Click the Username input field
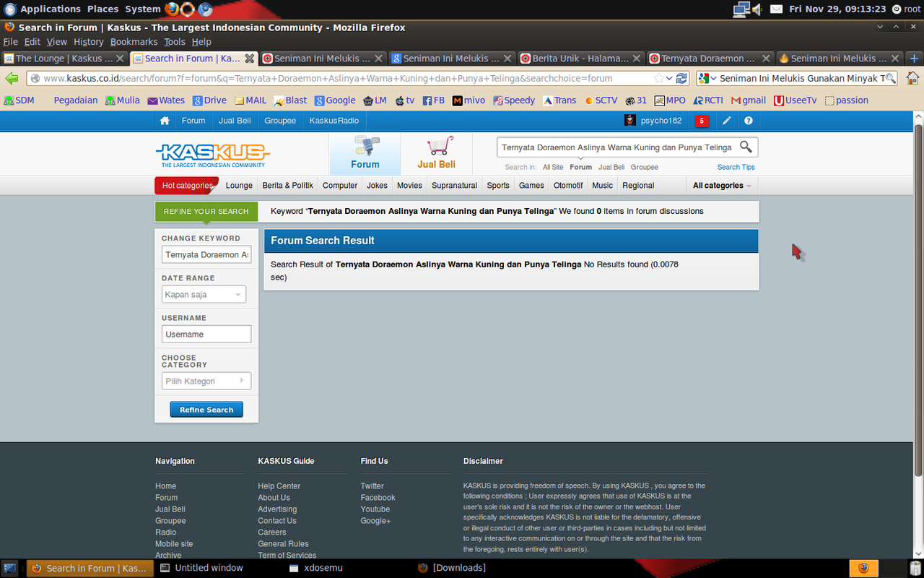 click(x=206, y=334)
